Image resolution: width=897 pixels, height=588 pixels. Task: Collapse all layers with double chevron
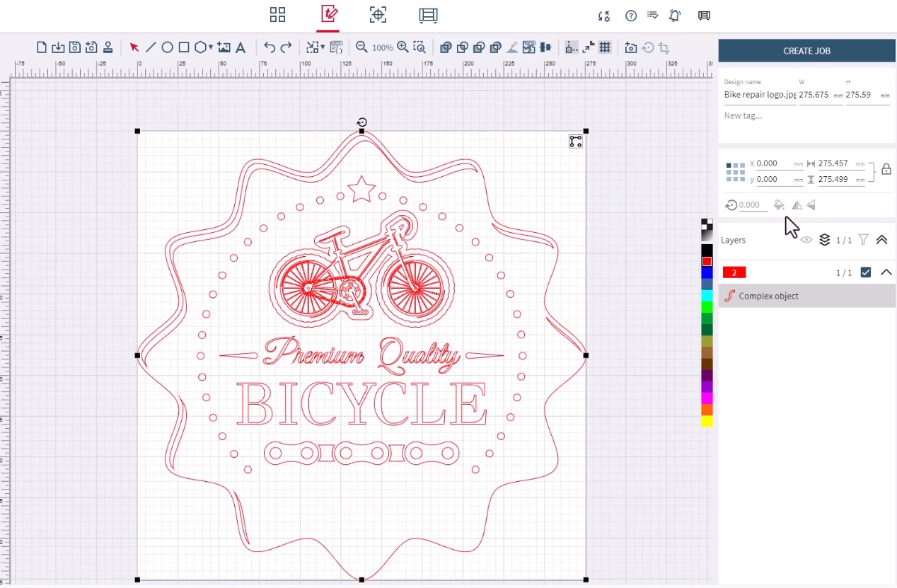coord(881,240)
